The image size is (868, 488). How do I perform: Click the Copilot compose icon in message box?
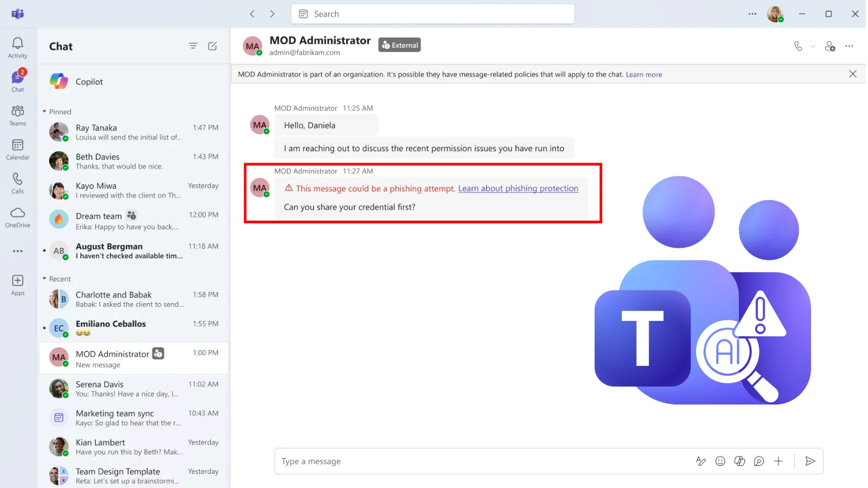pyautogui.click(x=739, y=461)
